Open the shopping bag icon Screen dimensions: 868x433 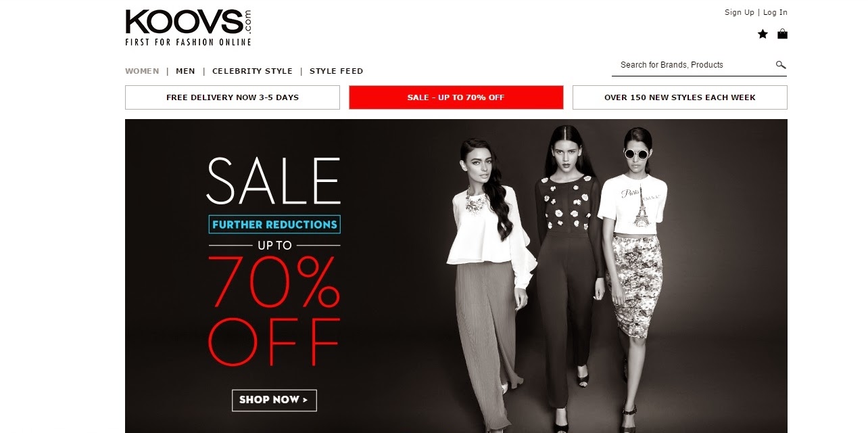[782, 34]
